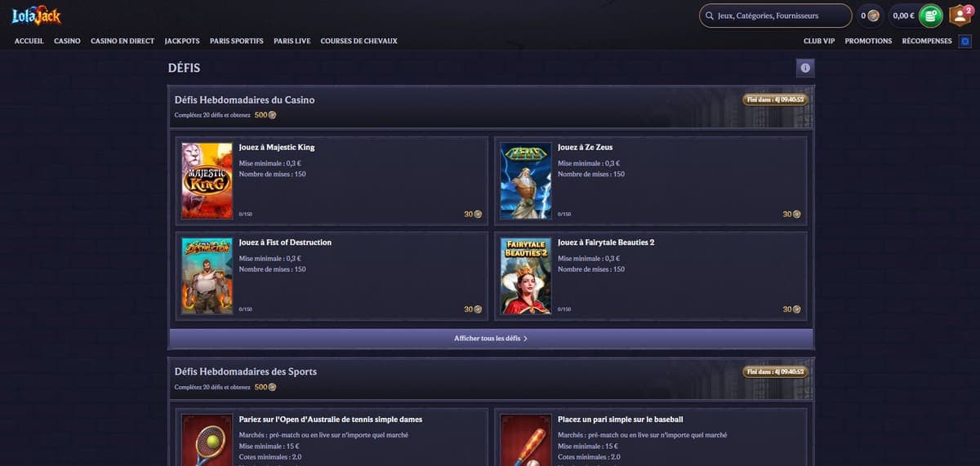Click the Fairytale Beauties 2 0/150 progress text

564,310
